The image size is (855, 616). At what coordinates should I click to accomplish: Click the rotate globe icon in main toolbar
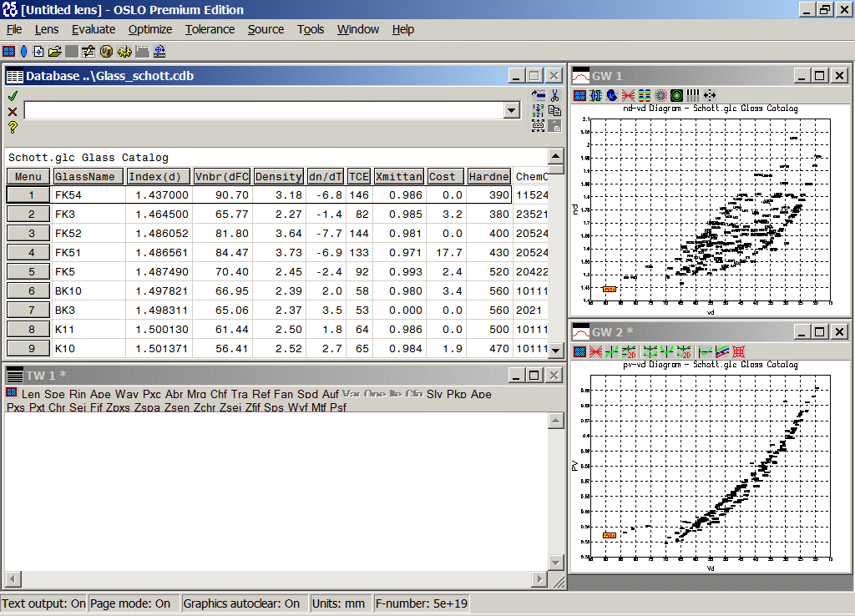pyautogui.click(x=159, y=51)
